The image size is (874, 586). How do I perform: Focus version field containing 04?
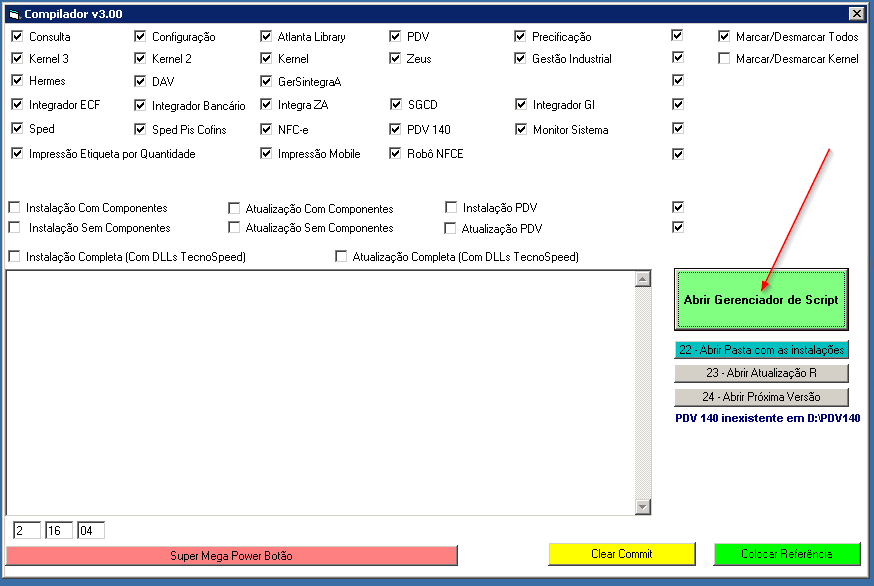[91, 530]
